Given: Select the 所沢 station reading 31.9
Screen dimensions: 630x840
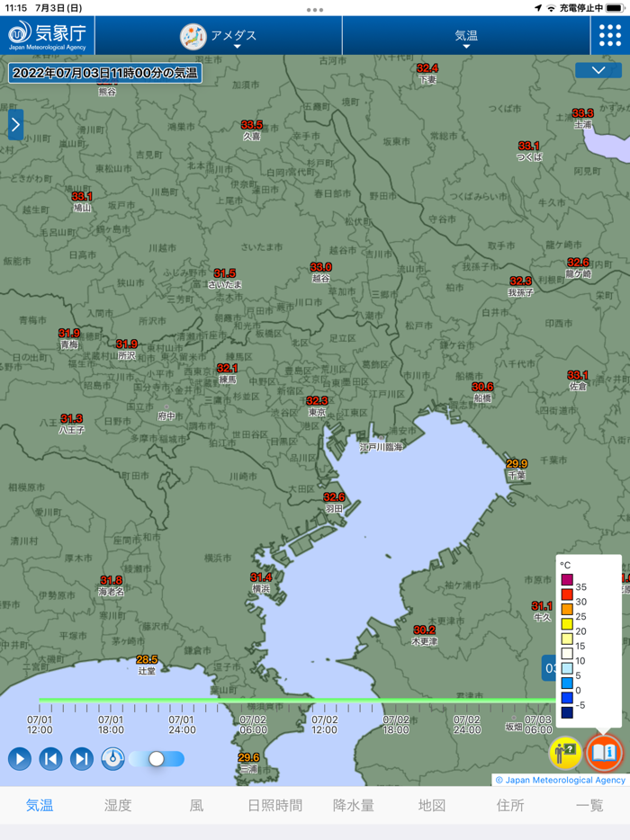Looking at the screenshot, I should click(127, 349).
